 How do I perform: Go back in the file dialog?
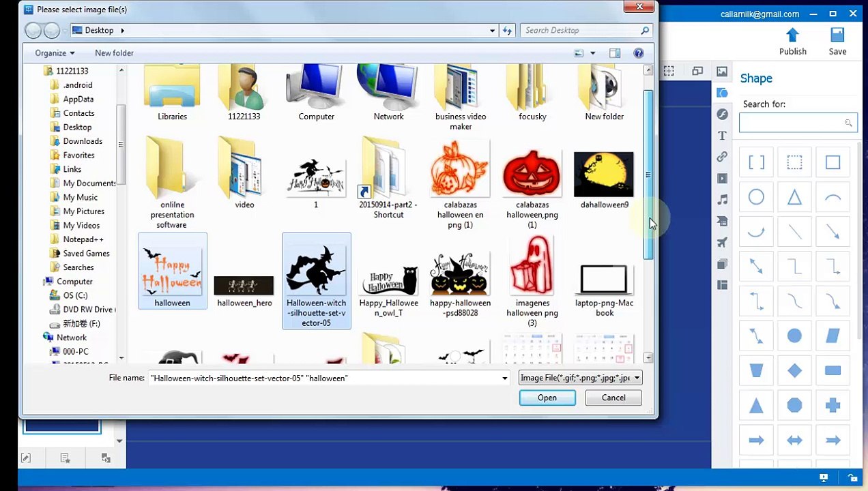33,30
